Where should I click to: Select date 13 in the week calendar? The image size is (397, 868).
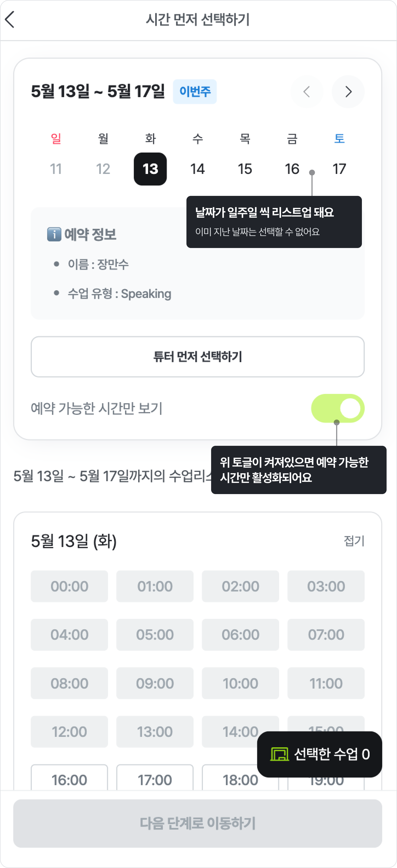[150, 169]
